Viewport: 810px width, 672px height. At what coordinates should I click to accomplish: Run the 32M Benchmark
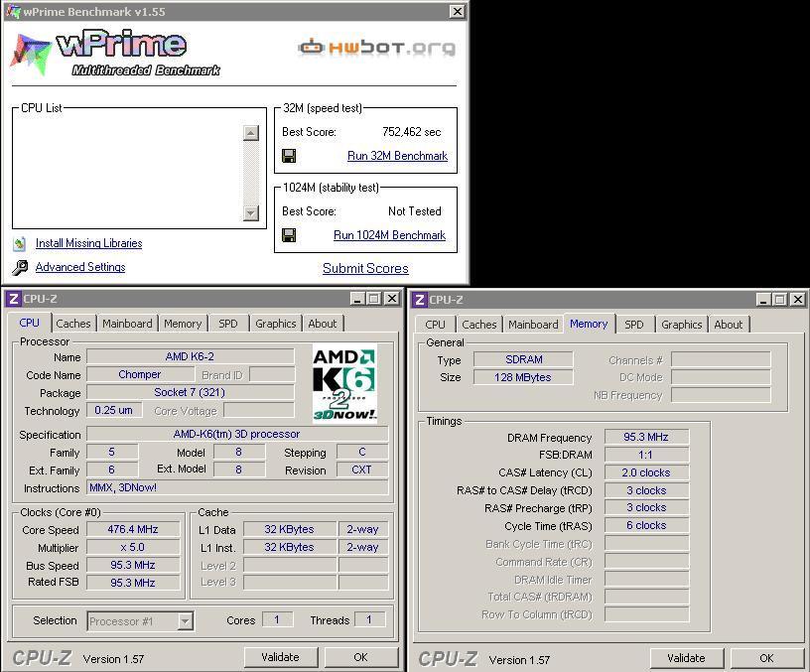point(397,156)
